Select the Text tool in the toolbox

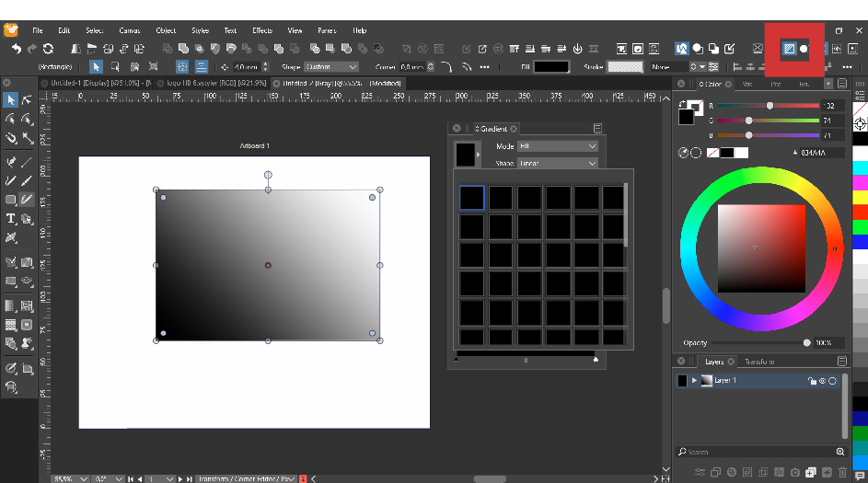tap(11, 219)
